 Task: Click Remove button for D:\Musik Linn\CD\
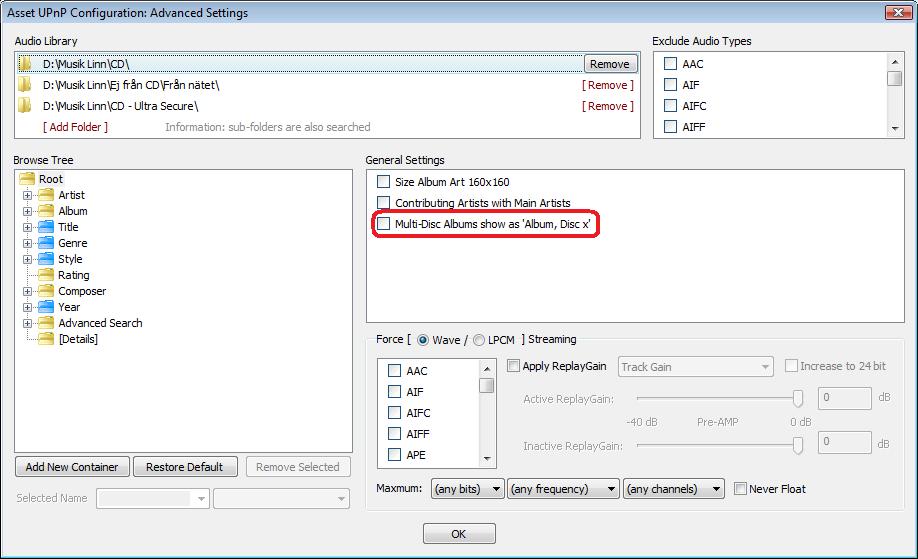click(610, 64)
